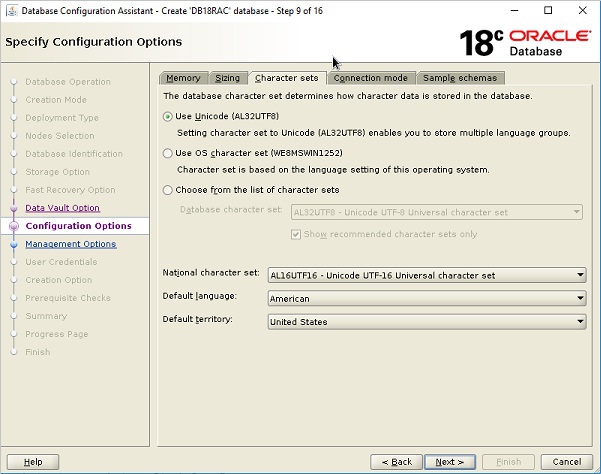601x474 pixels.
Task: Minimize the Database Configuration Assistant window
Action: 515,11
